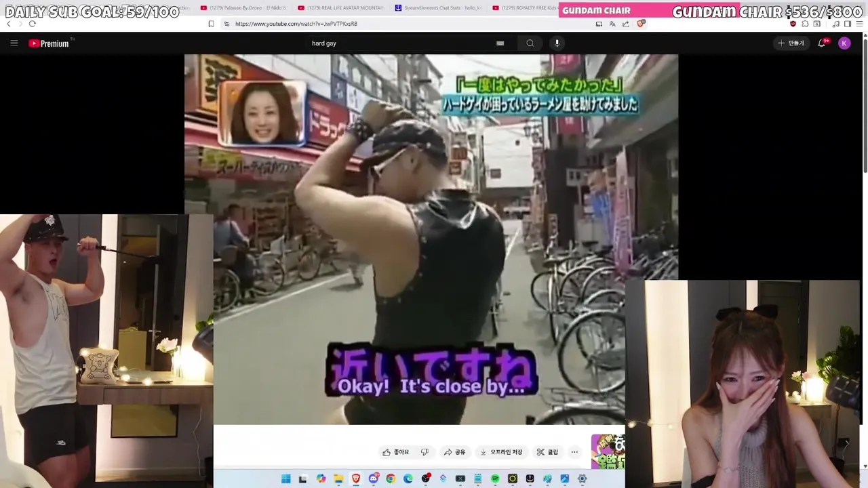Launch Copilot from the taskbar
This screenshot has width=868, height=488.
pos(321,479)
